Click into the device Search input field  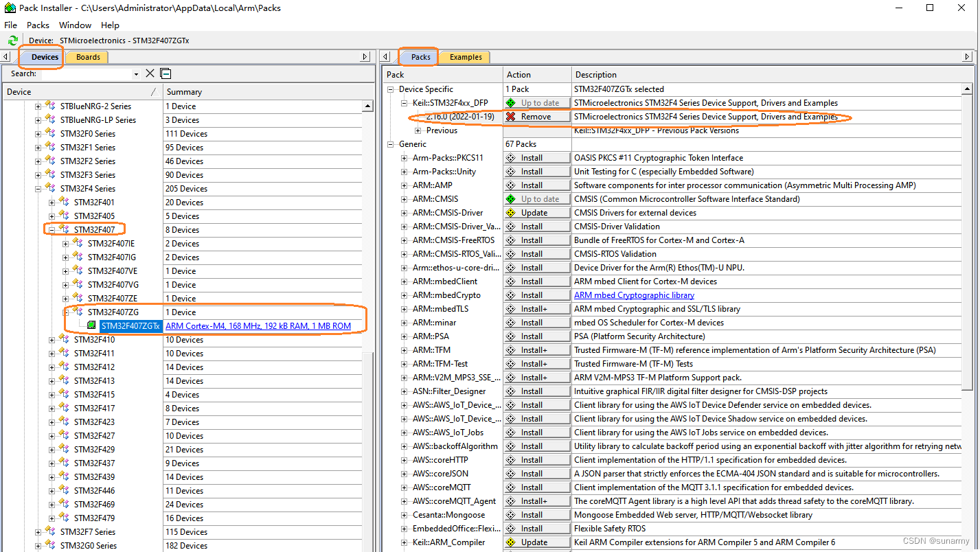(x=85, y=73)
